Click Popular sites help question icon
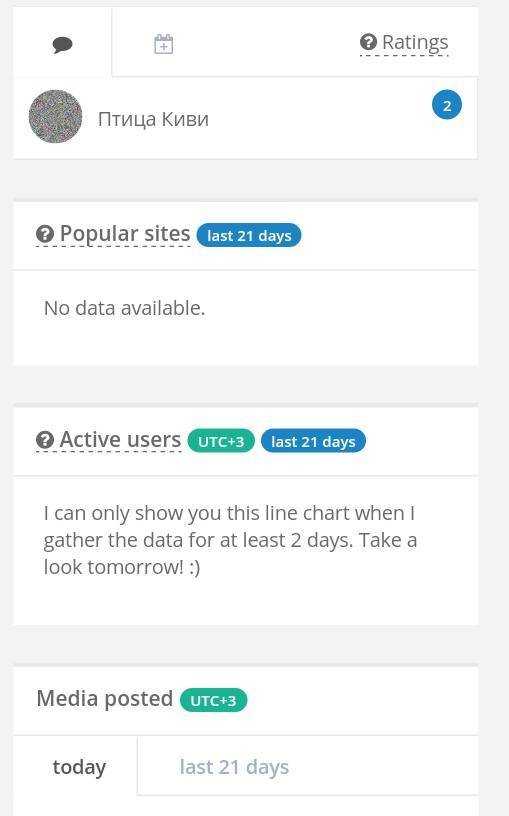The image size is (509, 816). click(x=45, y=234)
